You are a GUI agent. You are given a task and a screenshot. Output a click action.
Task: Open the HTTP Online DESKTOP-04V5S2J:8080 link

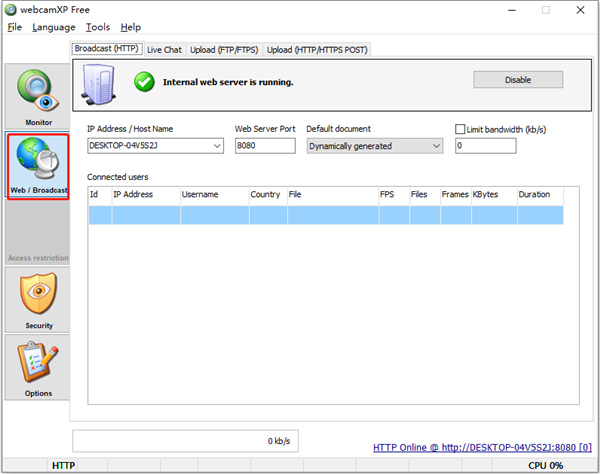482,448
